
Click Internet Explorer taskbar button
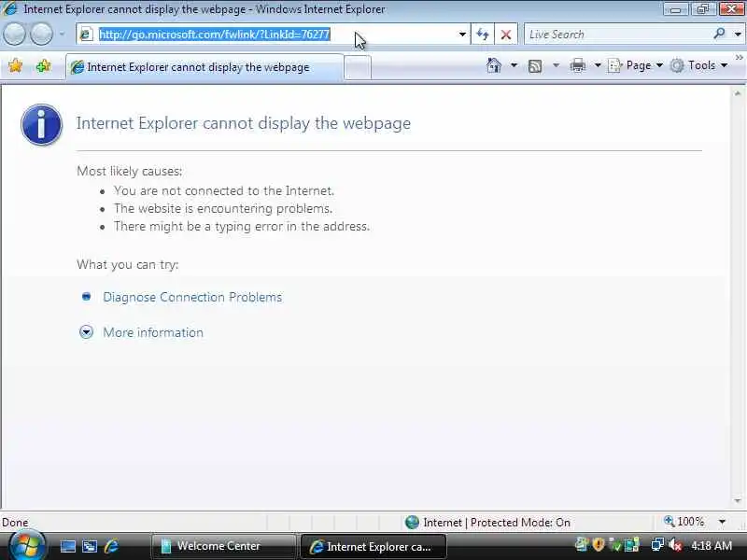(x=373, y=547)
